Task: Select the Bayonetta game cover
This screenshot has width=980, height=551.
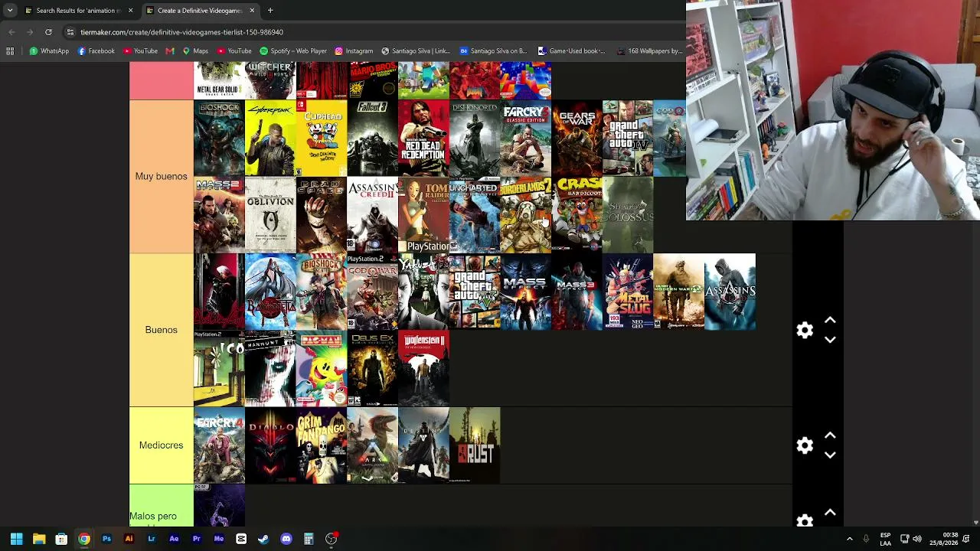Action: click(x=270, y=292)
